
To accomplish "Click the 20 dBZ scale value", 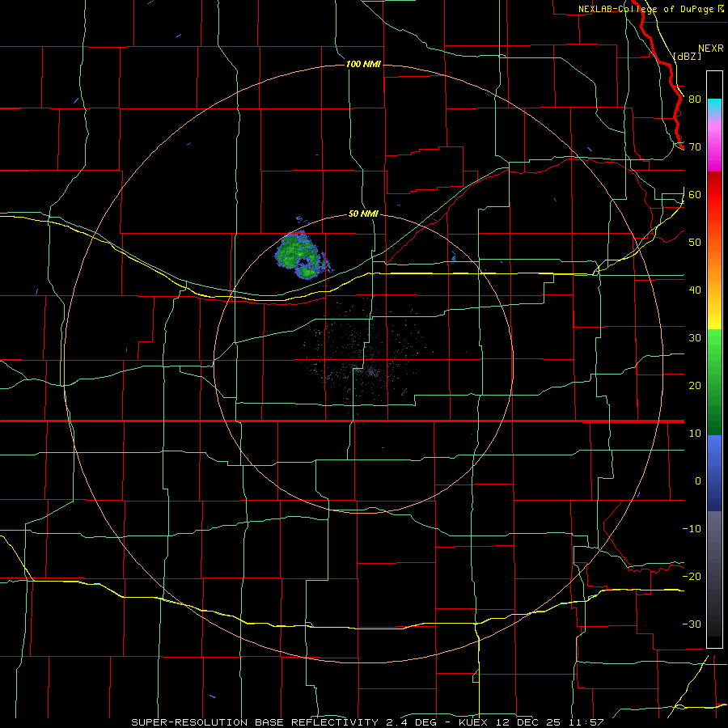I will coord(695,386).
